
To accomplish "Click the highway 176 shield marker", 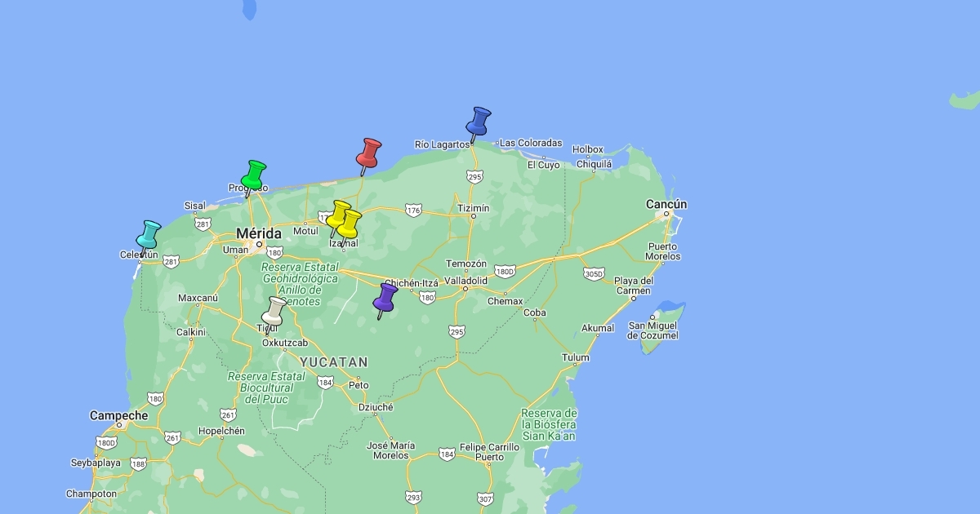I will coord(413,210).
